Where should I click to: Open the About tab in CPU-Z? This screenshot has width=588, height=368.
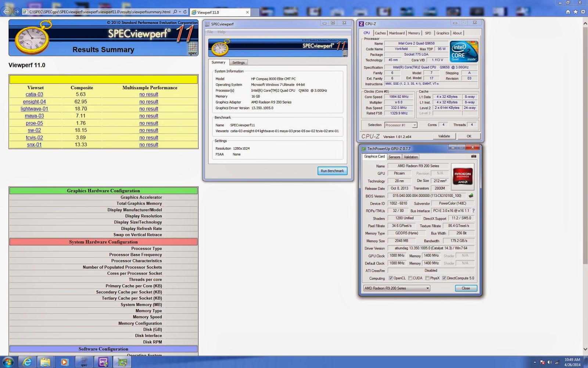pyautogui.click(x=457, y=33)
